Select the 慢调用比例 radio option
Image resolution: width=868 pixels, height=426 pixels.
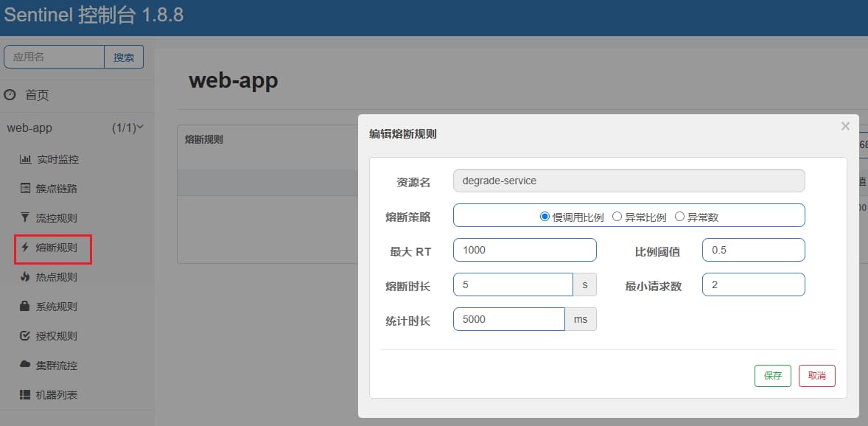pos(545,217)
